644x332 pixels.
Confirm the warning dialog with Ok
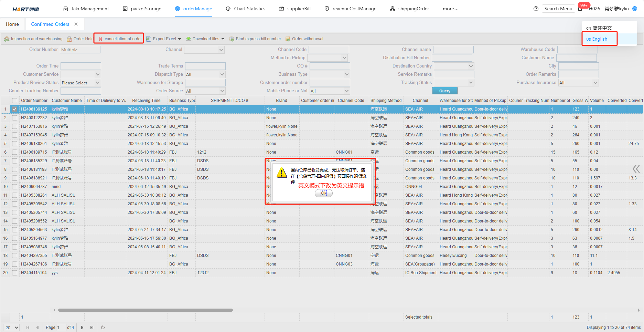coord(323,193)
